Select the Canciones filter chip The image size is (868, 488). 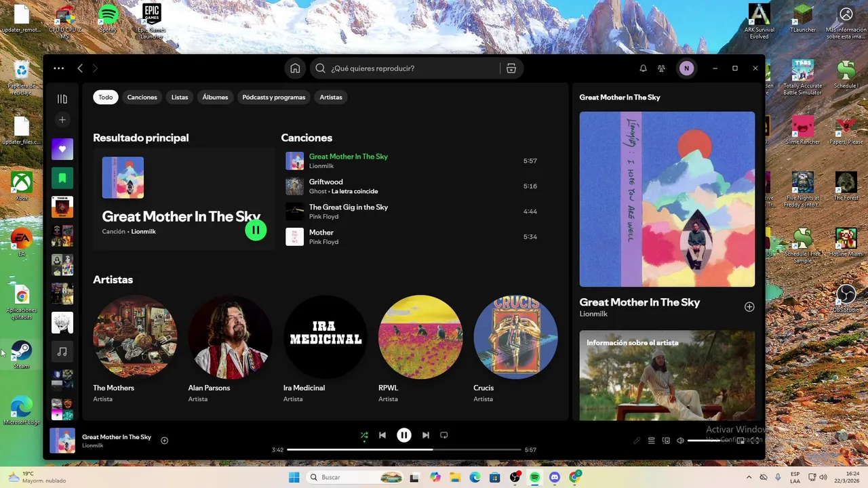(142, 97)
